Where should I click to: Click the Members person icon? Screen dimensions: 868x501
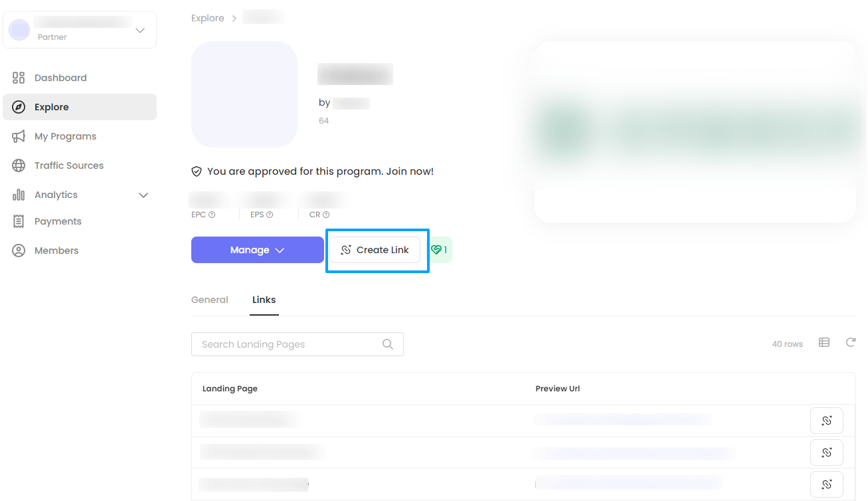(19, 250)
